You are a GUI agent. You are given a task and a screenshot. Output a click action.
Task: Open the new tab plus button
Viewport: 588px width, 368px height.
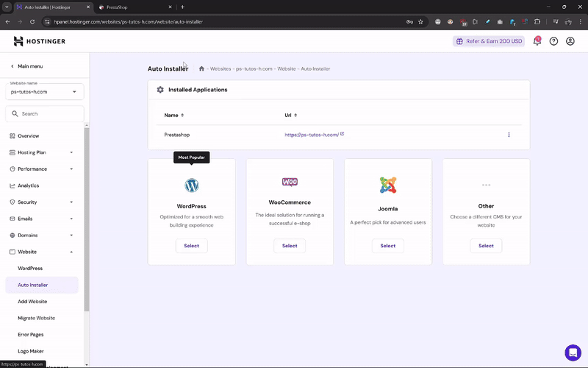pyautogui.click(x=182, y=7)
